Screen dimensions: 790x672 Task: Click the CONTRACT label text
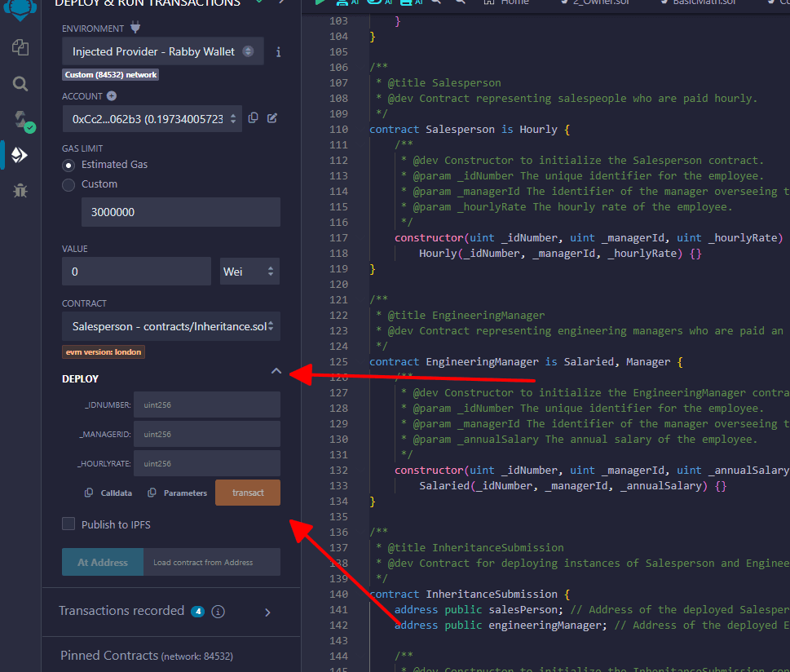pos(84,303)
